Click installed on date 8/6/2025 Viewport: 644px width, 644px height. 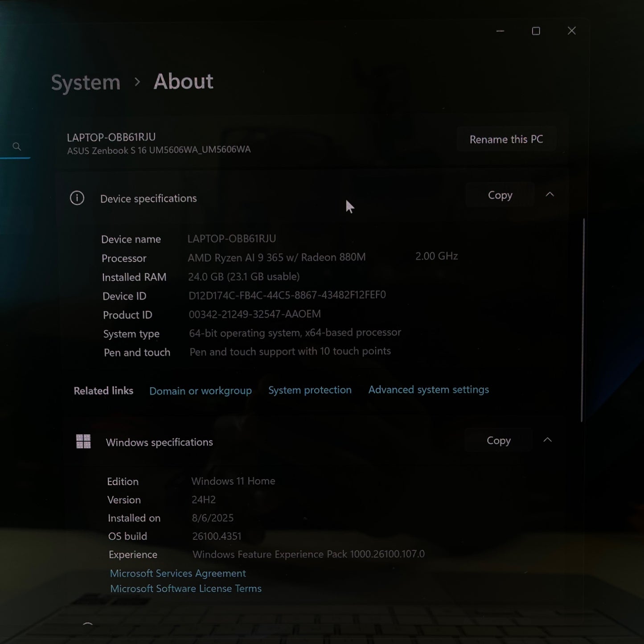213,518
